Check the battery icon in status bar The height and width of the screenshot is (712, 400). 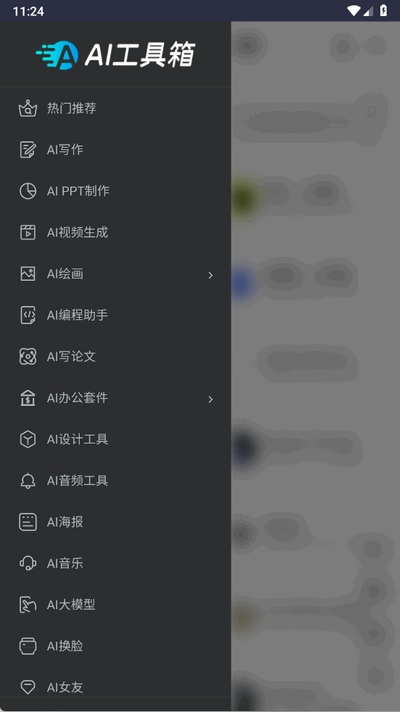pyautogui.click(x=384, y=10)
